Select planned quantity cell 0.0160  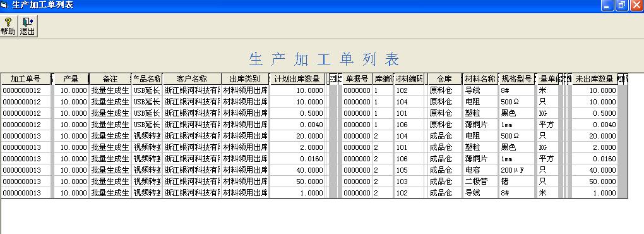[297, 159]
